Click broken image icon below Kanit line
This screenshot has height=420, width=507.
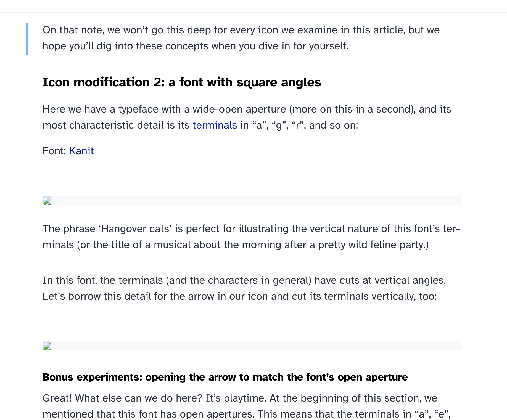click(x=47, y=200)
